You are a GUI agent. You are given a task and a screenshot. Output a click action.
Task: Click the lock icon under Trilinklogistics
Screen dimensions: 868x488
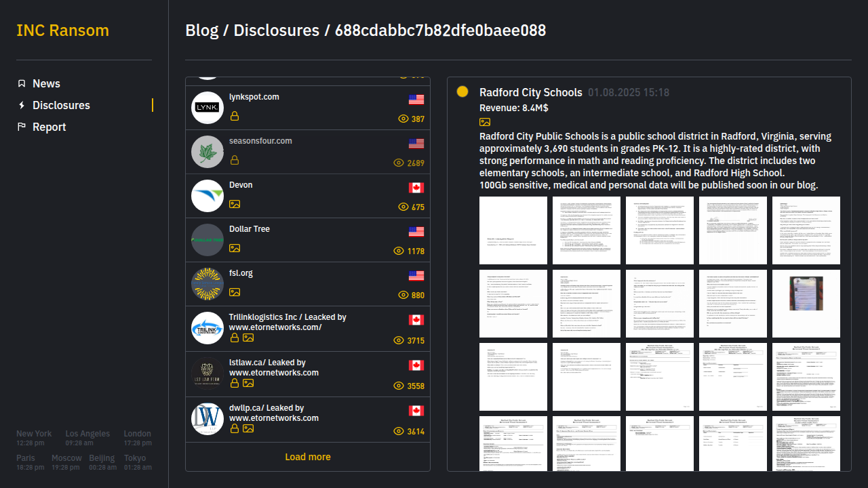(x=235, y=338)
